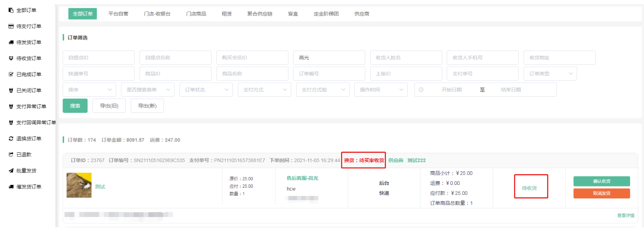Expand the 订单状态 dropdown
Image resolution: width=644 pixels, height=231 pixels.
(206, 90)
